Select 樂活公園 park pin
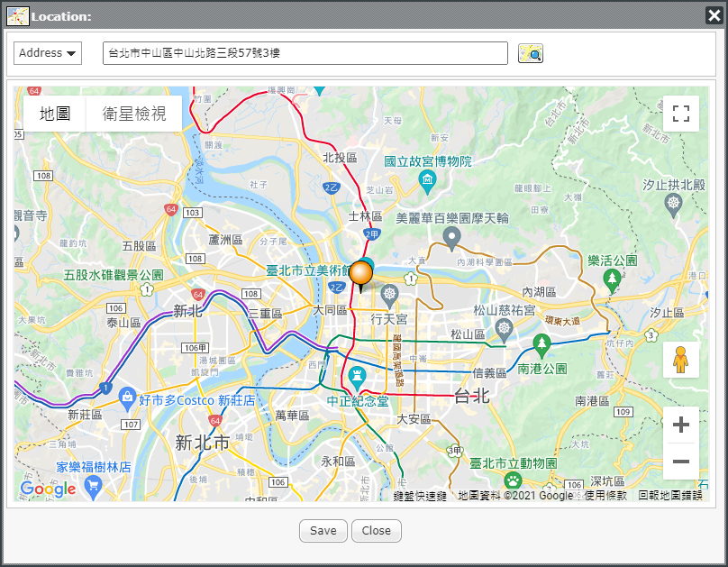The image size is (728, 567). (x=612, y=281)
